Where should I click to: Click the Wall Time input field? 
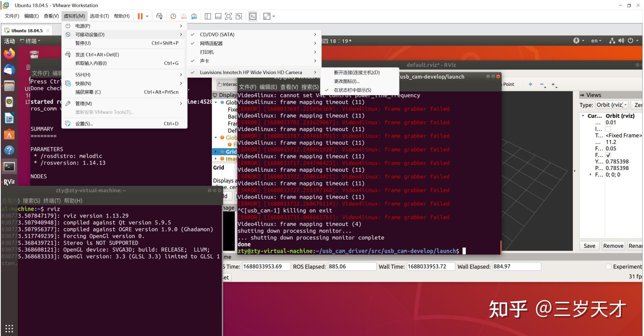point(430,267)
